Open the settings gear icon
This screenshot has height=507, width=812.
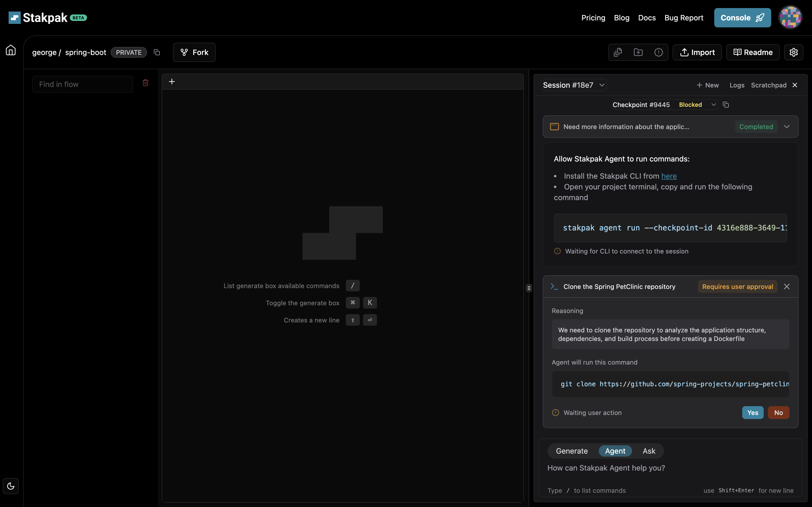click(x=793, y=52)
